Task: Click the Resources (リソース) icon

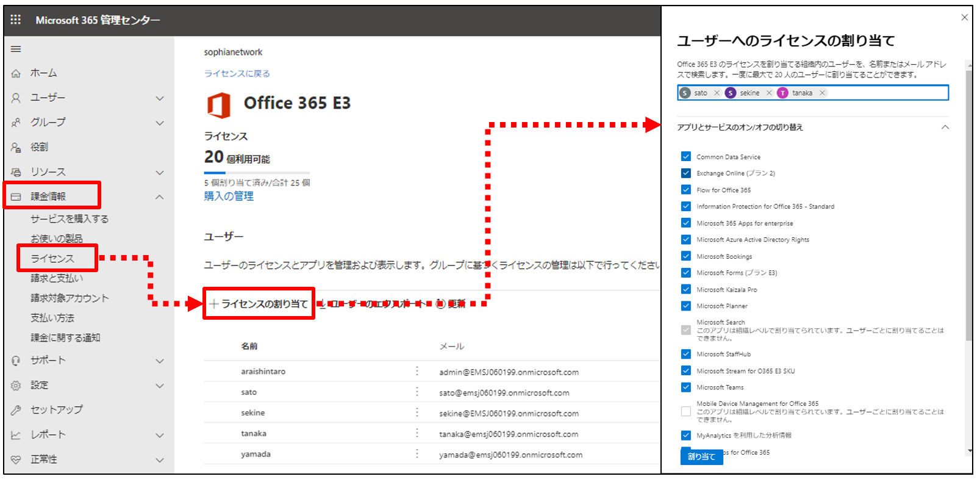Action: coord(16,172)
